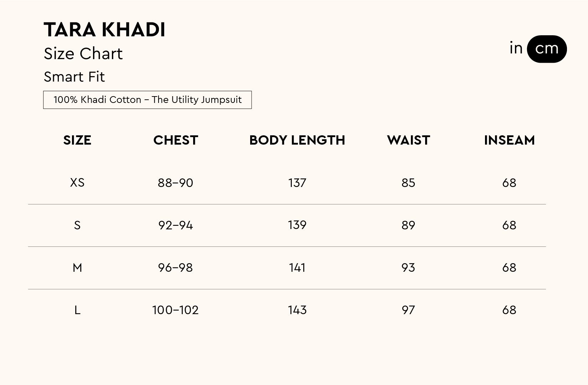Select the BODY LENGTH column header
This screenshot has height=385, width=588.
pyautogui.click(x=297, y=140)
